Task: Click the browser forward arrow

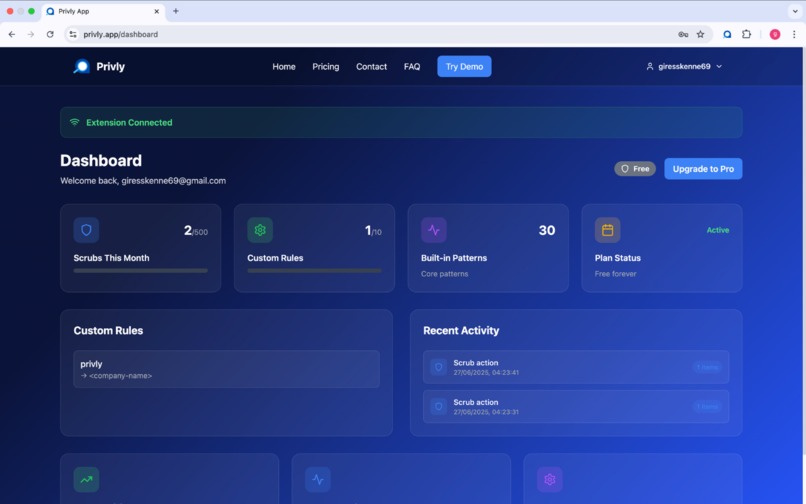Action: [31, 34]
